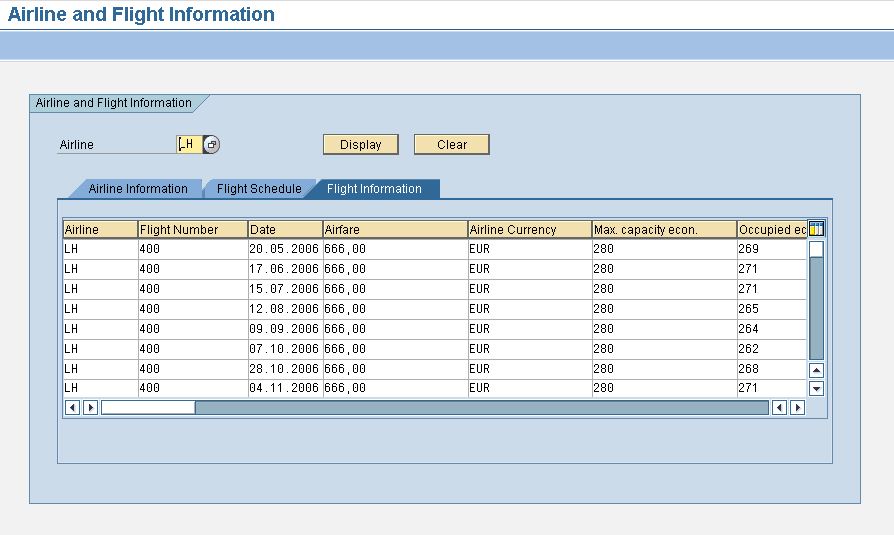Select date cell 07.10.2006
Viewport: 894px width, 535px height.
pyautogui.click(x=286, y=348)
